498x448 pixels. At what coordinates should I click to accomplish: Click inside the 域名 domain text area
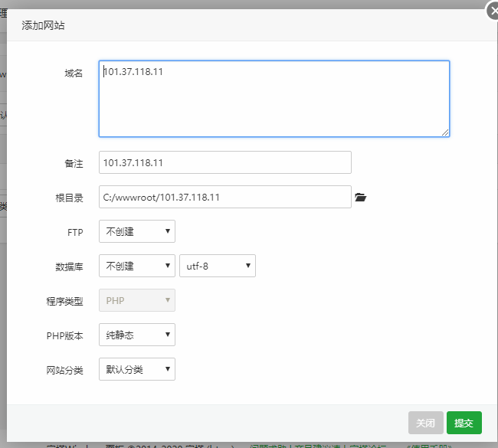click(274, 99)
